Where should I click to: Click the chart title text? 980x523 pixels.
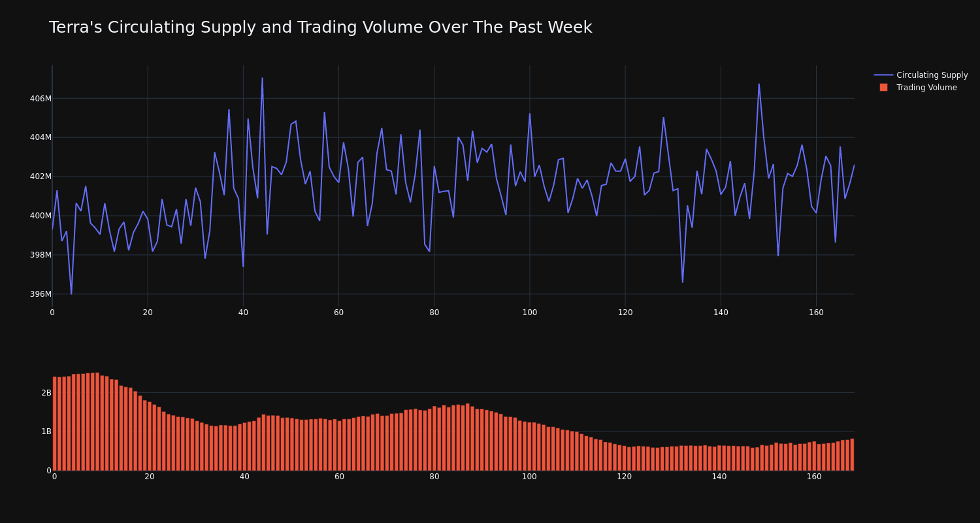point(320,27)
